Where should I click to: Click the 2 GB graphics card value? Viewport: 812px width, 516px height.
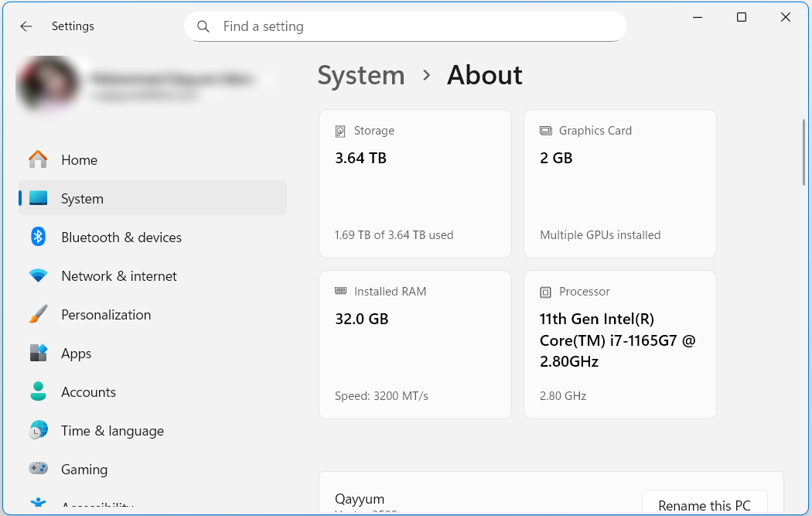click(556, 158)
